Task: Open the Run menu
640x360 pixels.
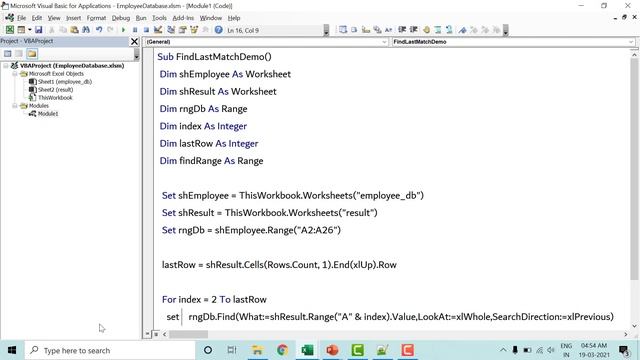Action: pos(141,18)
